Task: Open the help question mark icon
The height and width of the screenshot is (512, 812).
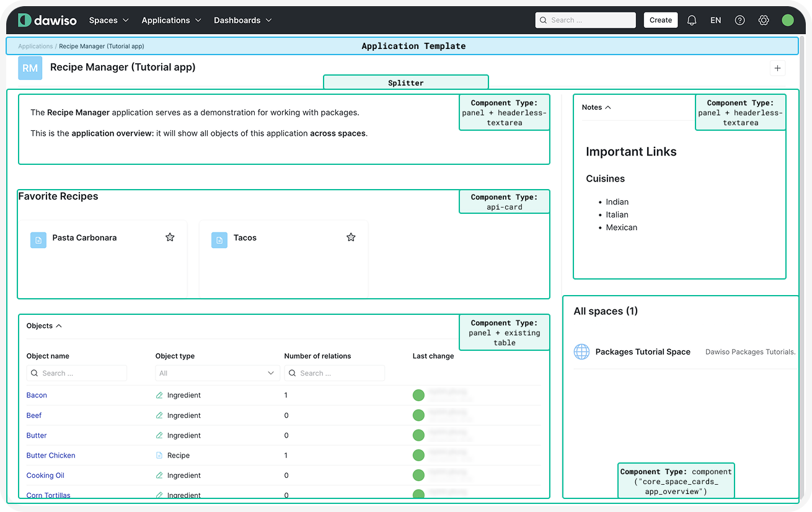Action: pos(739,20)
